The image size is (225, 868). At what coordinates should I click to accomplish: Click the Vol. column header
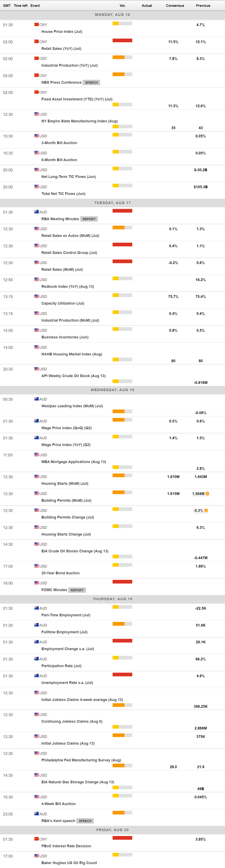point(122,6)
